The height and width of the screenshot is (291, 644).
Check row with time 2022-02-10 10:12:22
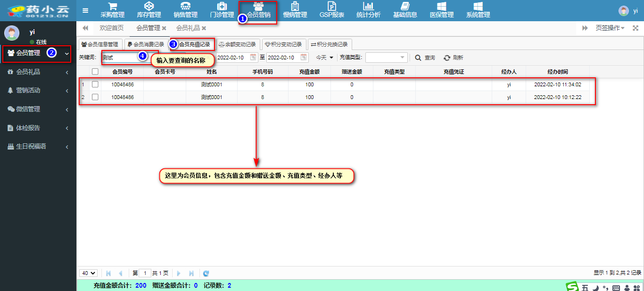95,97
